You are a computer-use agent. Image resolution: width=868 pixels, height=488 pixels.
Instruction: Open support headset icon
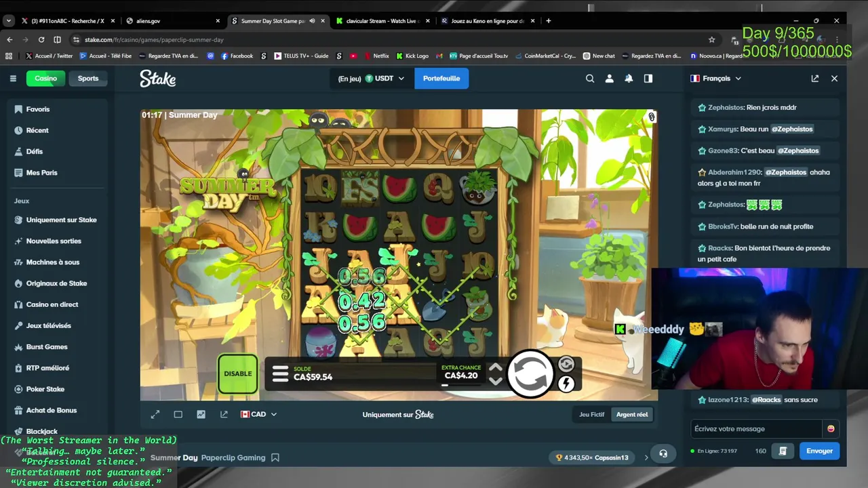(x=663, y=454)
